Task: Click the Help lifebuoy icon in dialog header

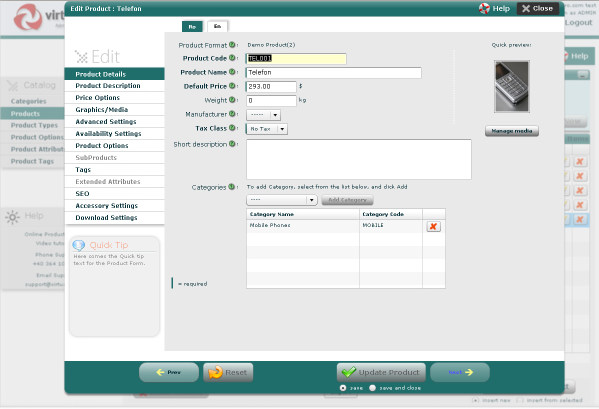Action: point(484,8)
